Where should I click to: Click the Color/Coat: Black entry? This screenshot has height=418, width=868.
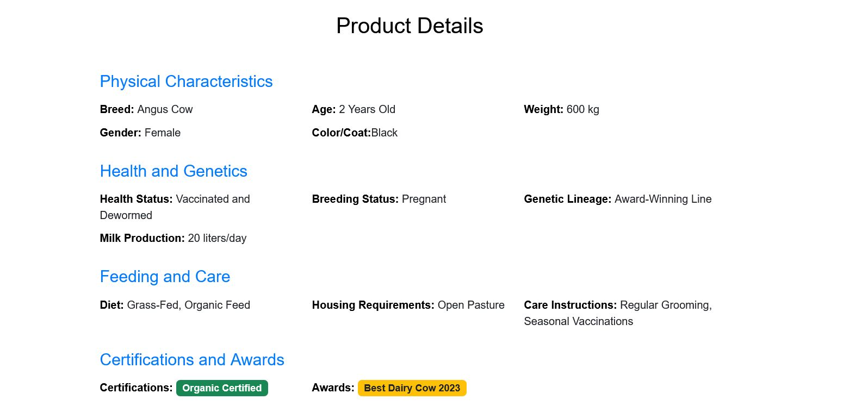pos(355,133)
